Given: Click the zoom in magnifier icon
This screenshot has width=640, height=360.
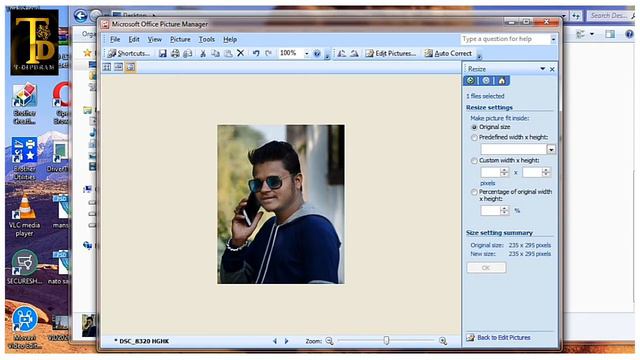Looking at the screenshot, I should pos(443,341).
